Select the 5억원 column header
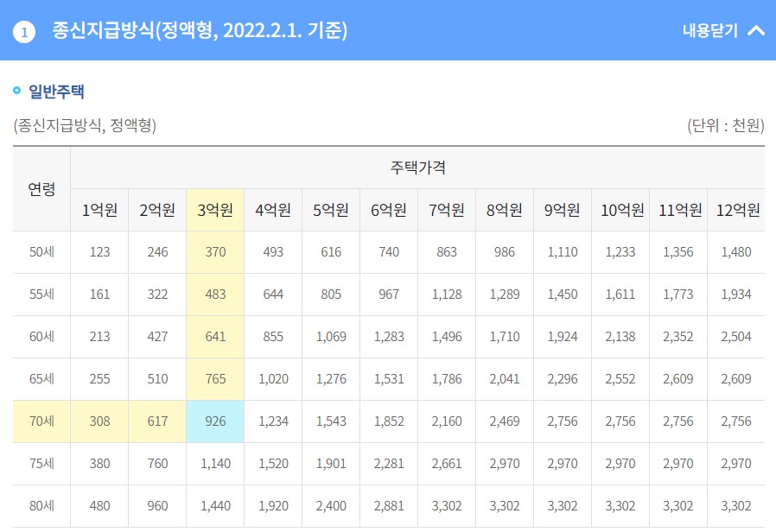The height and width of the screenshot is (532, 776). click(331, 210)
